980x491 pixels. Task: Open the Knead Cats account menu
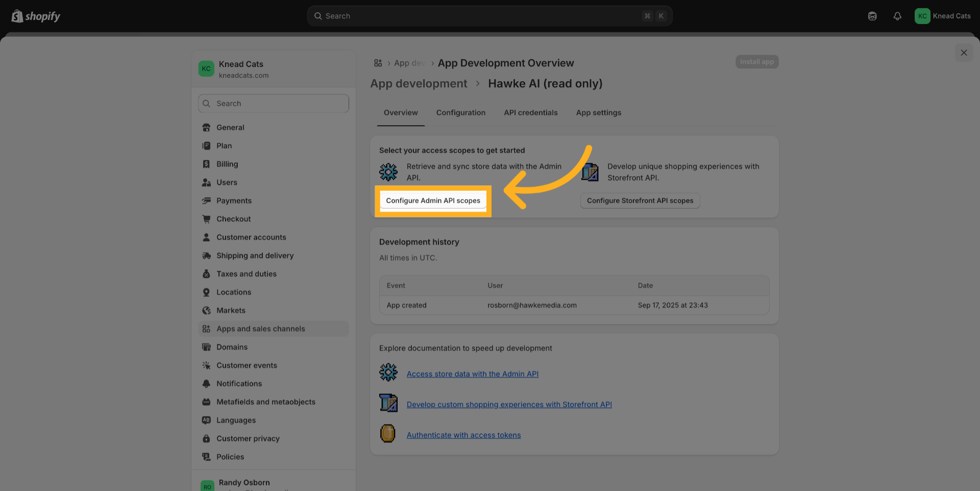coord(942,16)
